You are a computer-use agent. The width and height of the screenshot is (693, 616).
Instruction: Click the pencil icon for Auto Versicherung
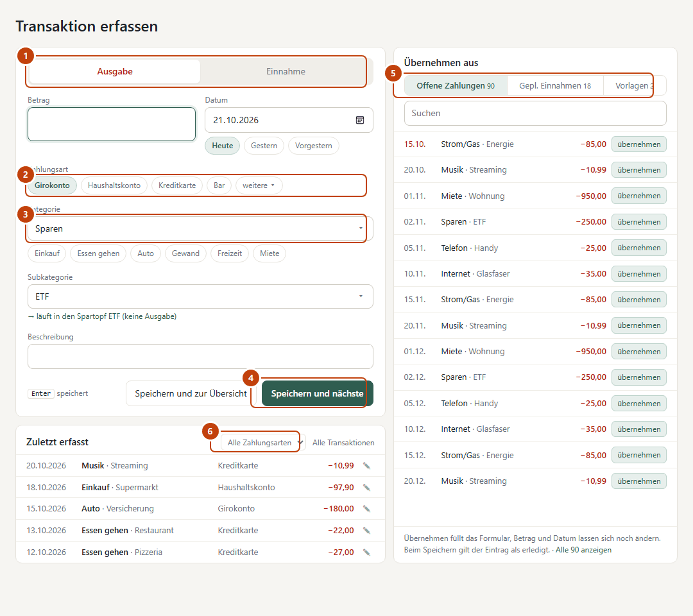tap(366, 509)
